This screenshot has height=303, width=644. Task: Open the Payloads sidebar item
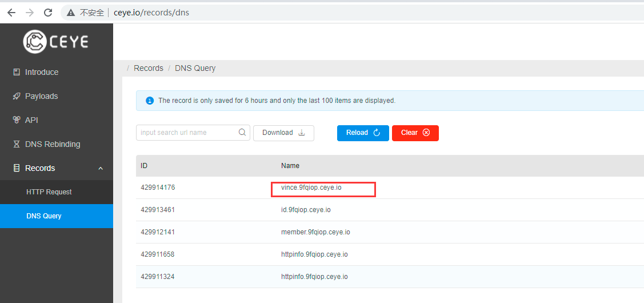[x=41, y=96]
